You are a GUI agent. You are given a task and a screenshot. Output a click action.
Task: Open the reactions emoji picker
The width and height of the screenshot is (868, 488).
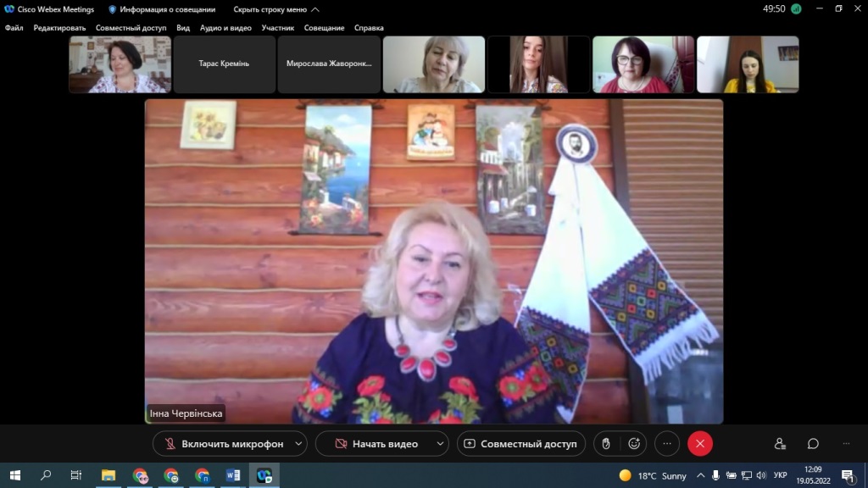633,443
